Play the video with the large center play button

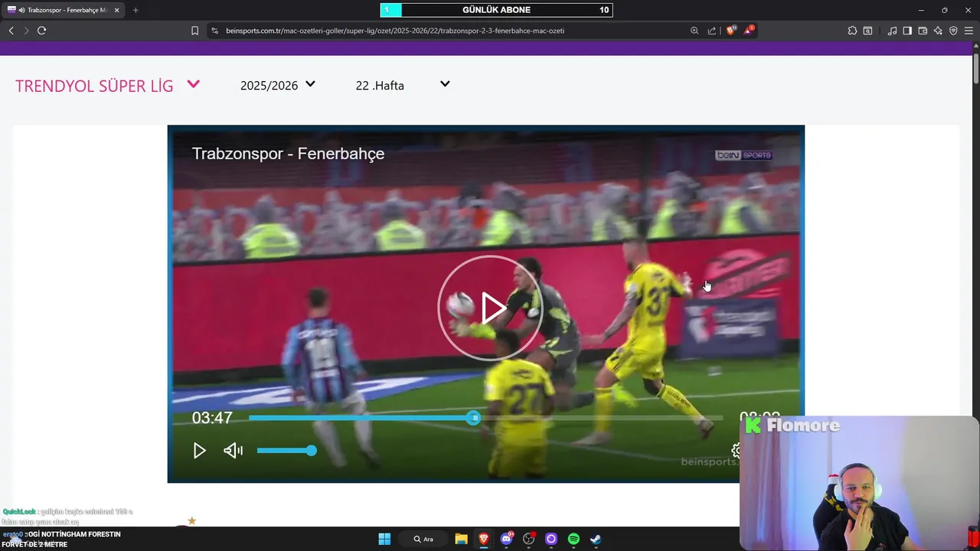click(x=490, y=308)
